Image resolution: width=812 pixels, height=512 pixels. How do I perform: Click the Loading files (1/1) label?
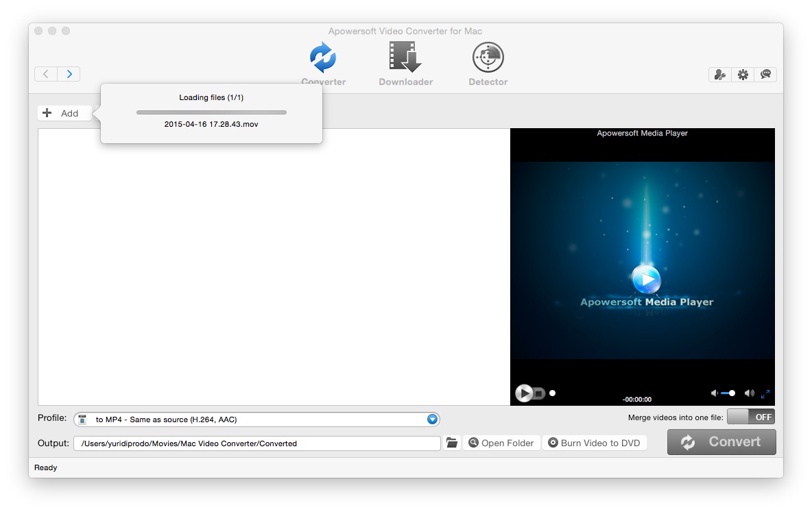tap(211, 97)
